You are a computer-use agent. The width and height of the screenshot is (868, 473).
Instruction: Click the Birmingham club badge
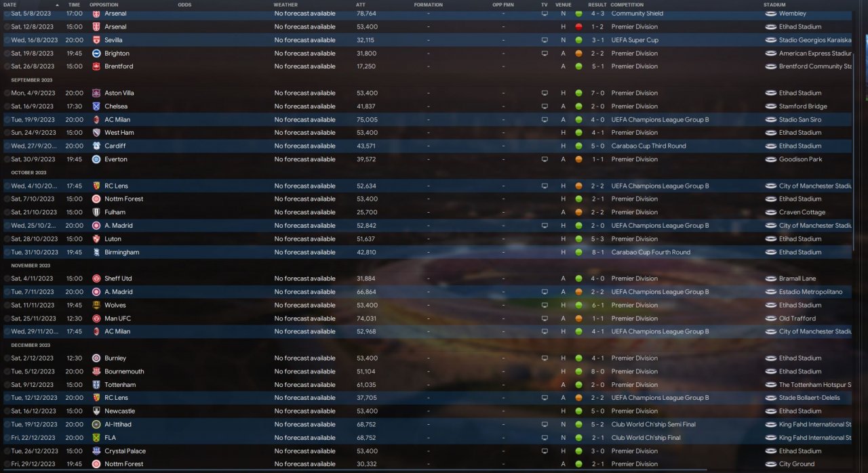[96, 252]
